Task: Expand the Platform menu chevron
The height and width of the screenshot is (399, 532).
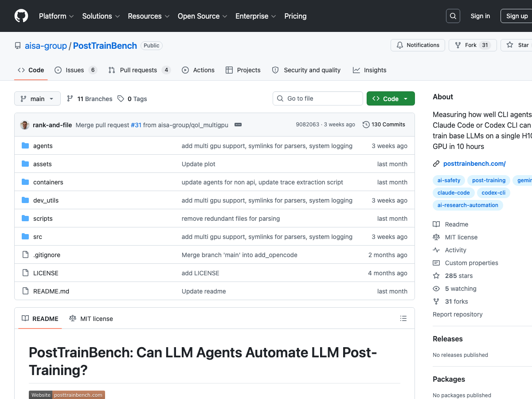Action: [x=71, y=16]
